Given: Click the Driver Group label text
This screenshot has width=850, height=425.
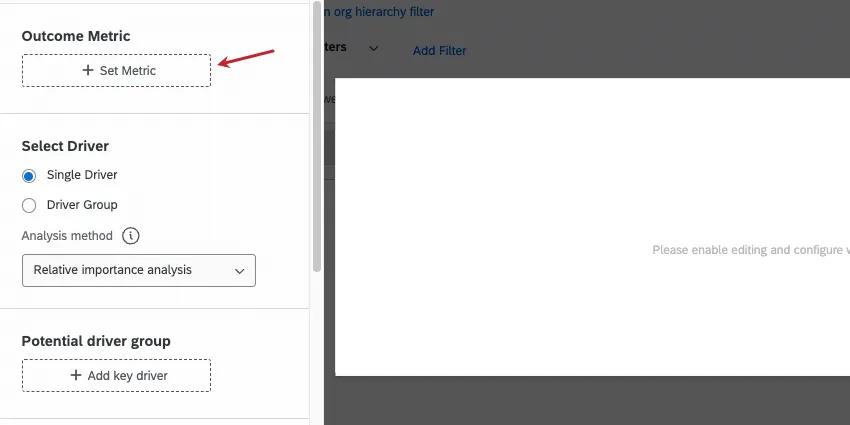Looking at the screenshot, I should tap(82, 205).
